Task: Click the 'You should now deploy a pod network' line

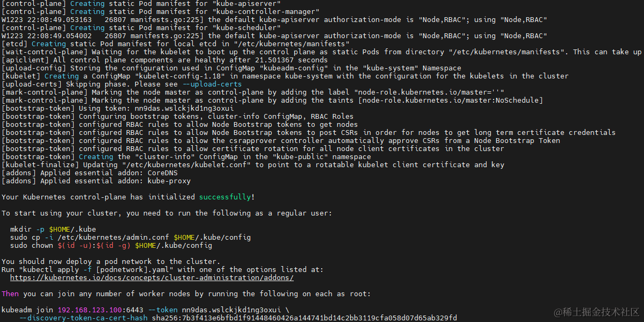Action: [111, 262]
